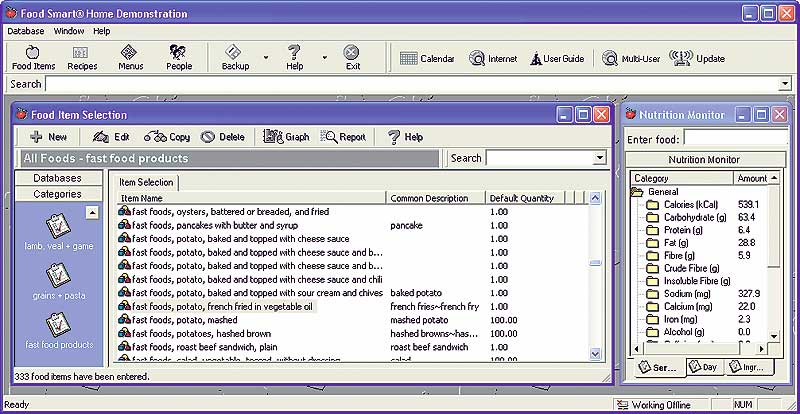Open the Database menu

point(26,31)
